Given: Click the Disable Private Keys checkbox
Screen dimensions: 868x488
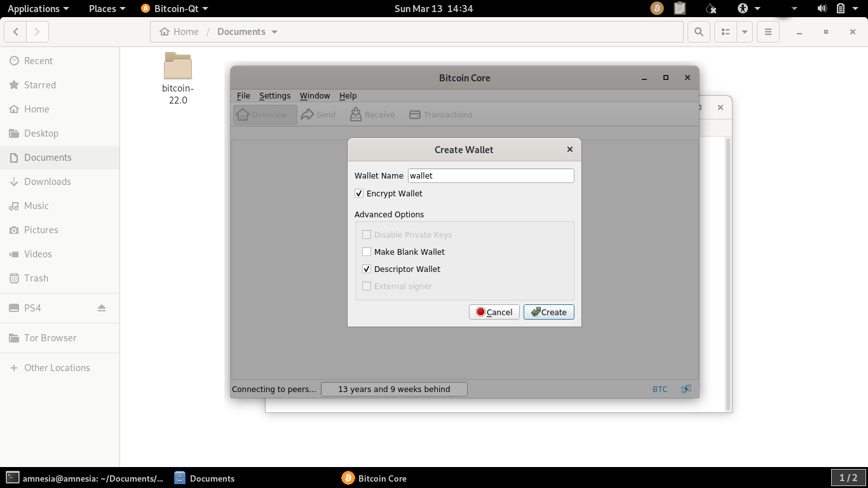Looking at the screenshot, I should [x=367, y=234].
